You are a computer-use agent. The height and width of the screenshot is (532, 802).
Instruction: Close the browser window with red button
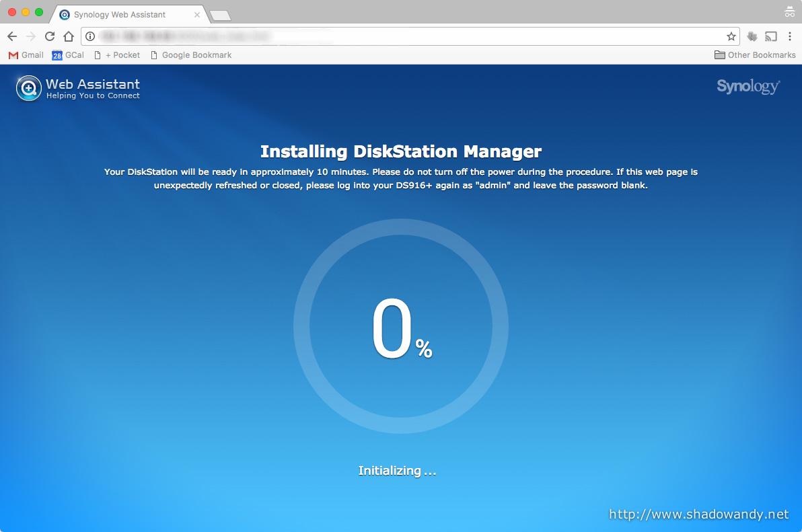coord(12,11)
